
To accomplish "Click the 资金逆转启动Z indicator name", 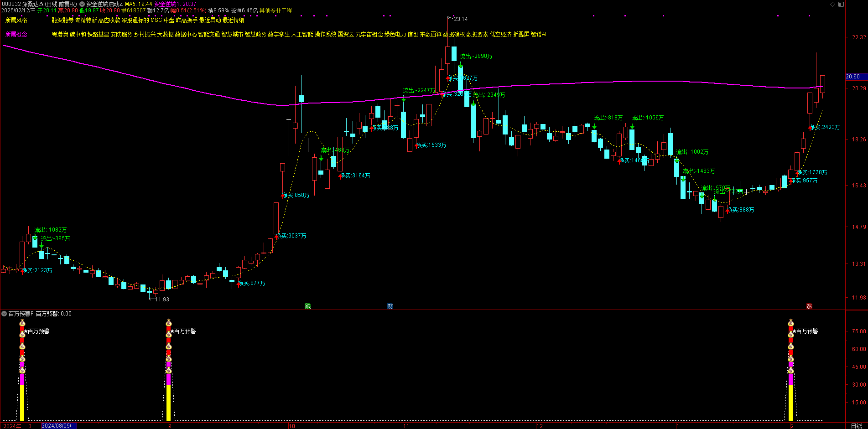I will point(104,4).
